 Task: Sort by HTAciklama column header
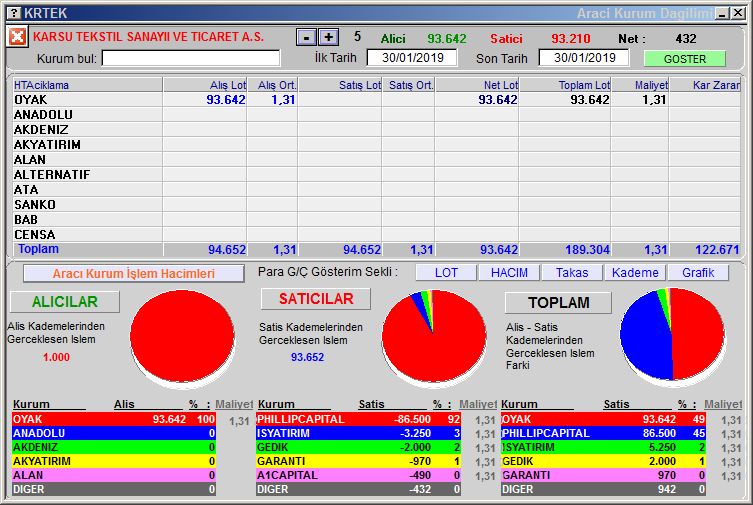tap(88, 85)
